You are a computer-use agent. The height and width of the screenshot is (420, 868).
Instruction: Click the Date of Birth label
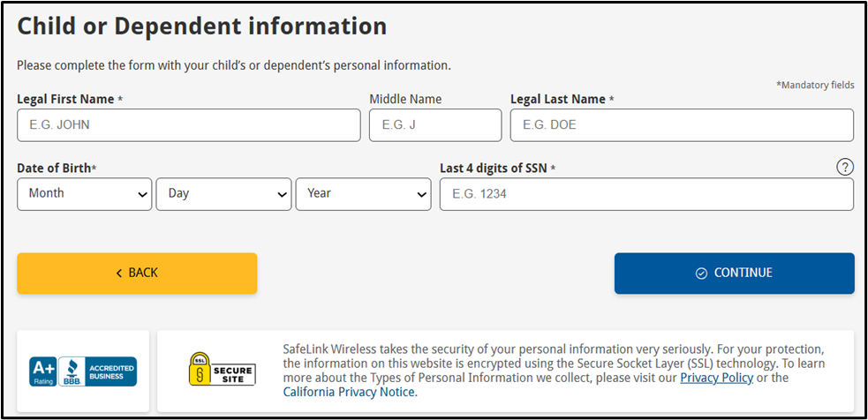(54, 168)
